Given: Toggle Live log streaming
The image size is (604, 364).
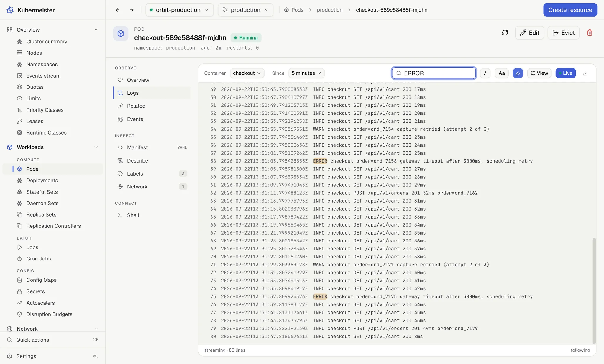Looking at the screenshot, I should [x=565, y=73].
